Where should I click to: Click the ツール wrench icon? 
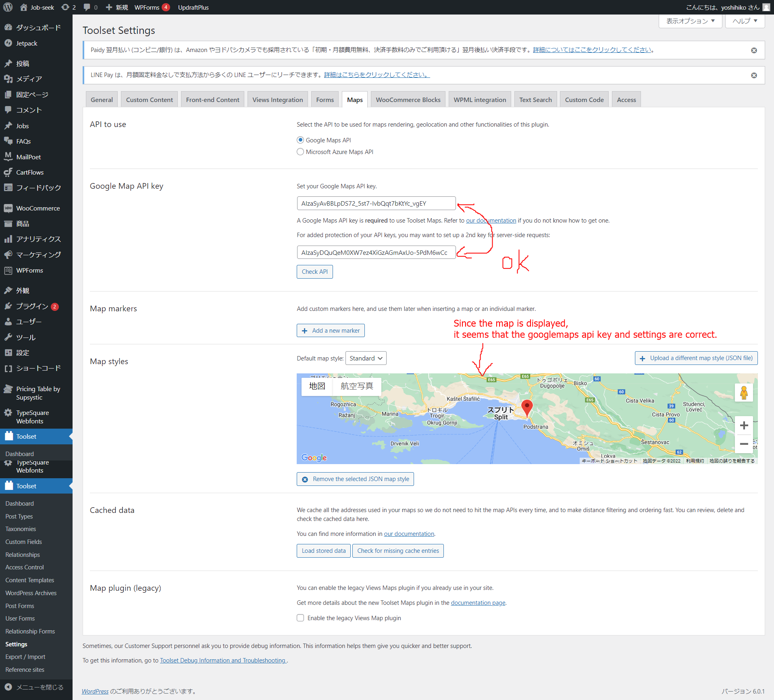click(8, 337)
